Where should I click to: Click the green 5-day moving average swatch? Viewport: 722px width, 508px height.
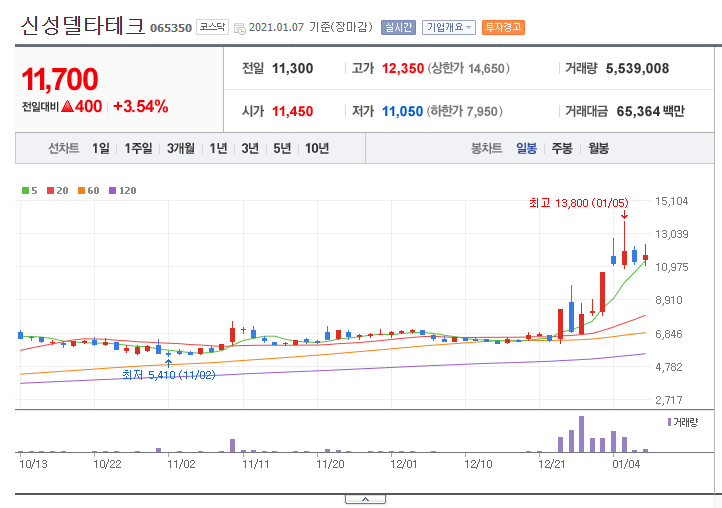(25, 191)
